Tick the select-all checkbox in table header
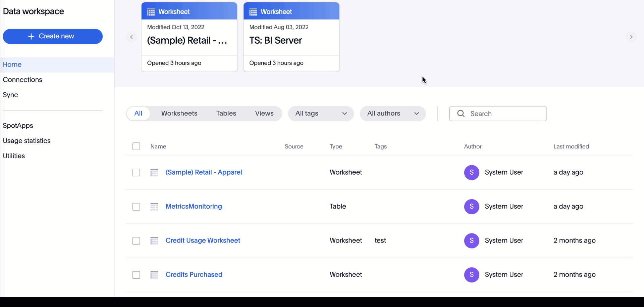The height and width of the screenshot is (307, 644). click(x=136, y=146)
